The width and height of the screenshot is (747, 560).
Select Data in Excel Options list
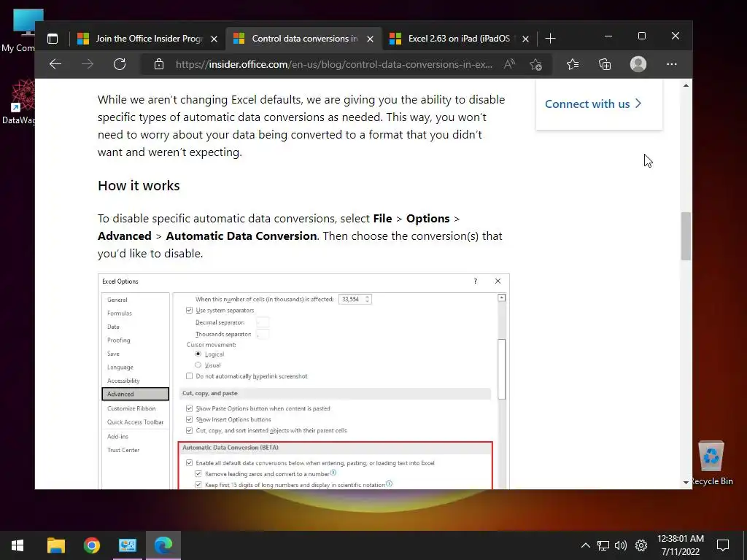click(x=113, y=327)
